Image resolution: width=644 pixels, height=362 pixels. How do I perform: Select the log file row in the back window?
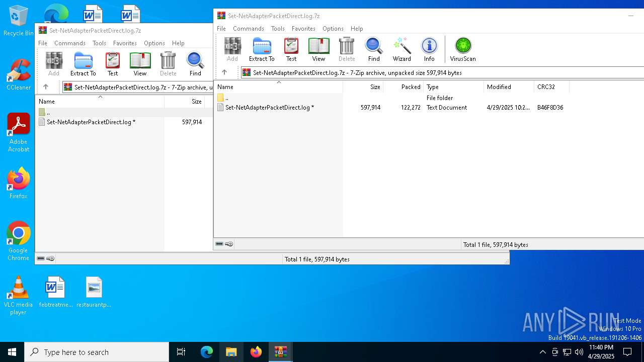coord(124,122)
